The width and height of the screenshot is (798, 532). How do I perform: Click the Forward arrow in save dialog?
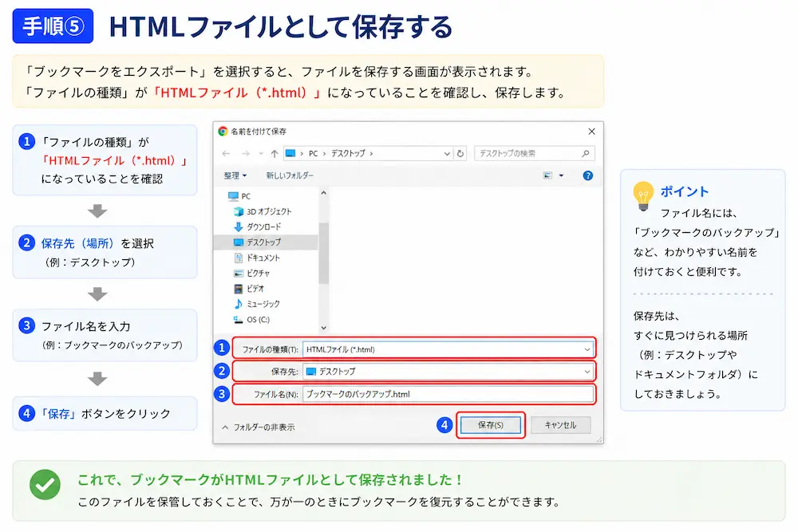(245, 153)
